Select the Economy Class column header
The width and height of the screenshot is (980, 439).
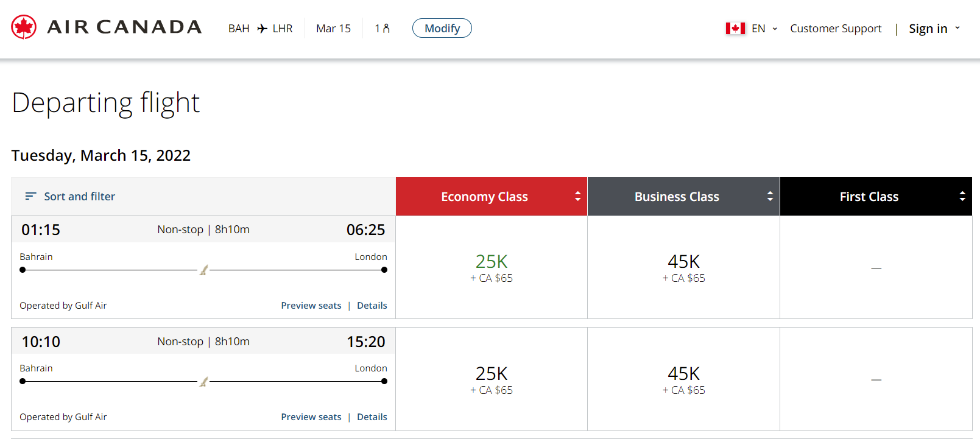492,196
